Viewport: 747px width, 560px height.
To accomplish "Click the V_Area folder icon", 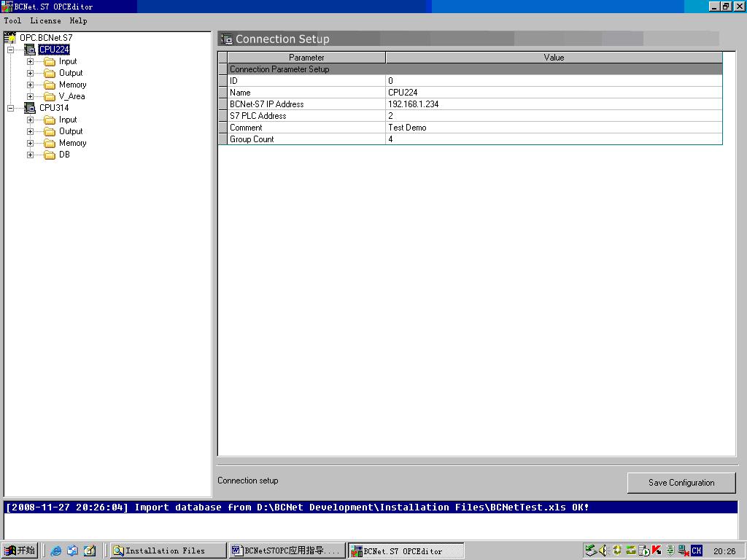I will tap(50, 96).
